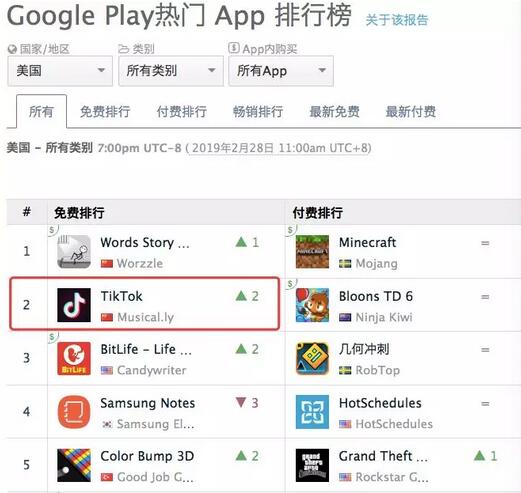Click the Samsung Notes app icon

click(x=74, y=412)
